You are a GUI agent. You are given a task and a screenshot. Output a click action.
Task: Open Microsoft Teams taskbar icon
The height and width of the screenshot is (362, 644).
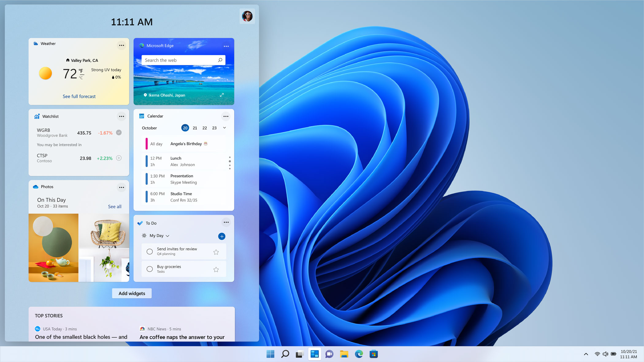329,354
